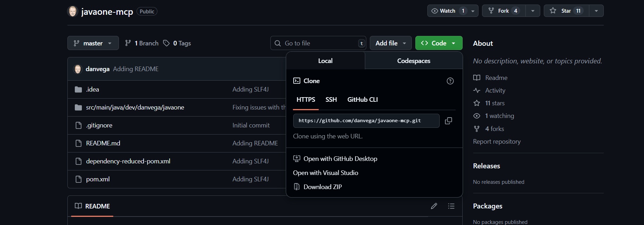Open the README outline list icon
This screenshot has width=644, height=225.
[x=451, y=206]
